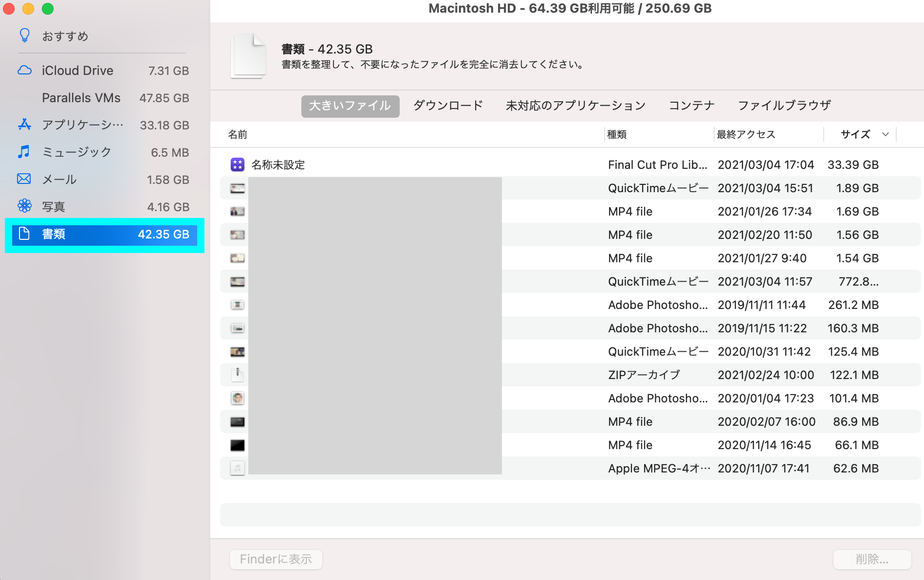
Task: Click the Apple MPEG-4 audio file icon
Action: (x=237, y=468)
